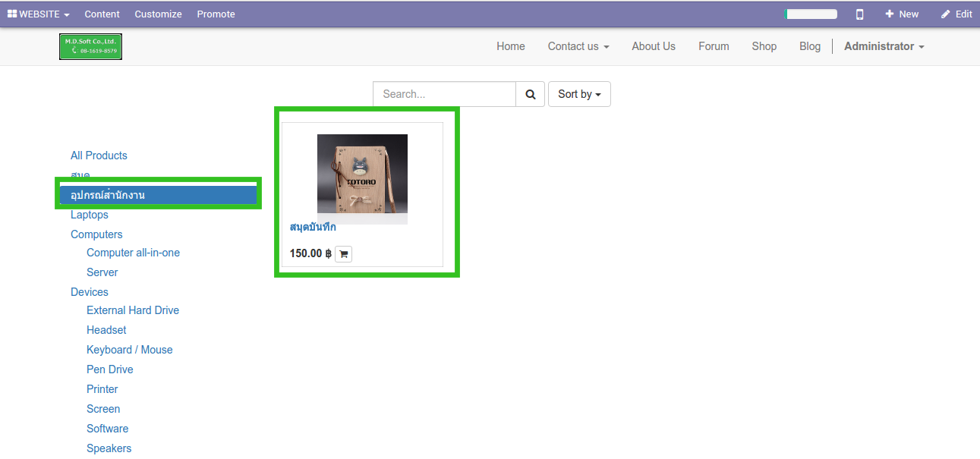This screenshot has height=459, width=980.
Task: Select the Software subcategory
Action: [x=108, y=429]
